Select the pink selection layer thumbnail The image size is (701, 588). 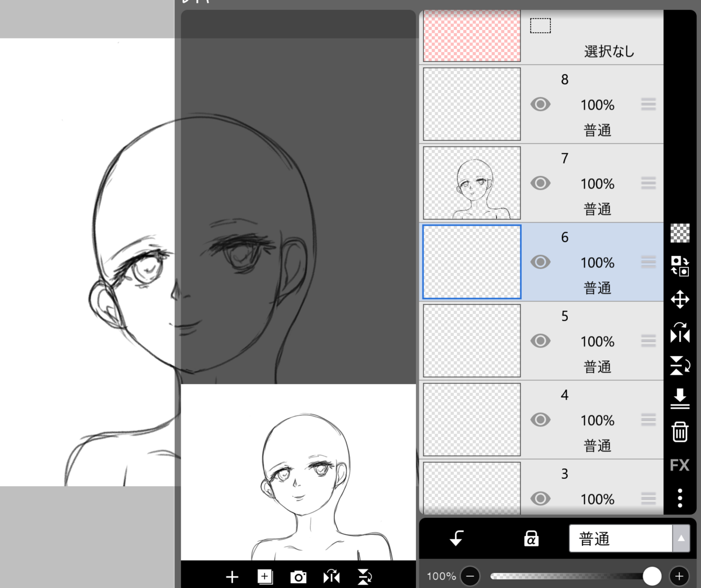[471, 36]
